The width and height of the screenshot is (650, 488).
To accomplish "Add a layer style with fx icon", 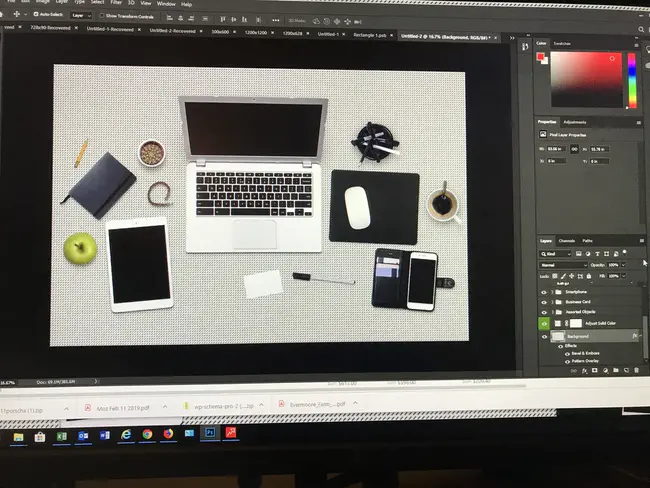I will click(x=585, y=371).
